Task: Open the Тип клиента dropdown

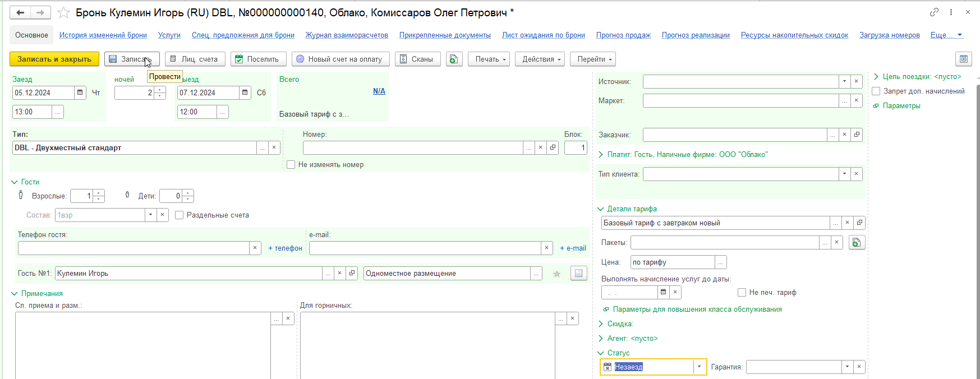Action: point(845,174)
